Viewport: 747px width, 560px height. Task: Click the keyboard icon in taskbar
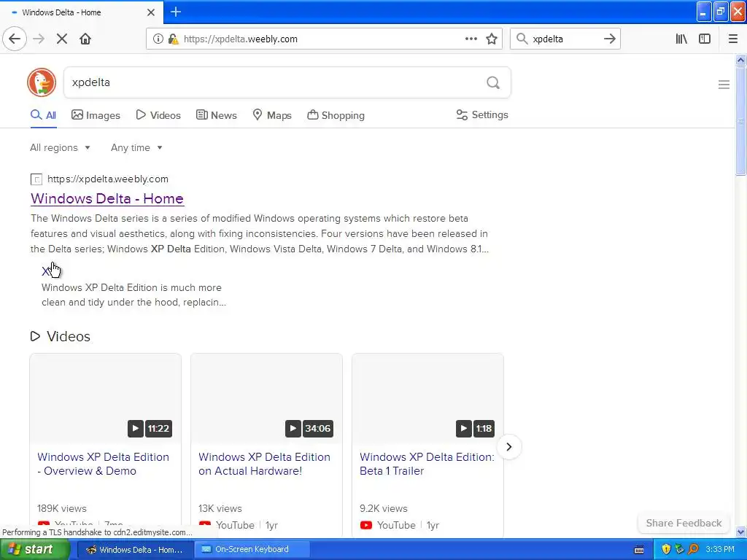(639, 550)
